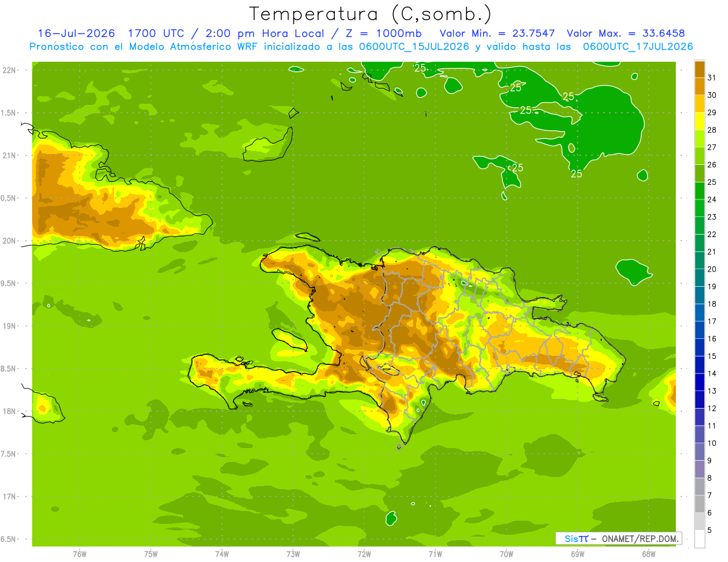The image size is (728, 562).
Task: Select the "0600UTC_17JUL2026" valid-until time
Action: pyautogui.click(x=638, y=47)
